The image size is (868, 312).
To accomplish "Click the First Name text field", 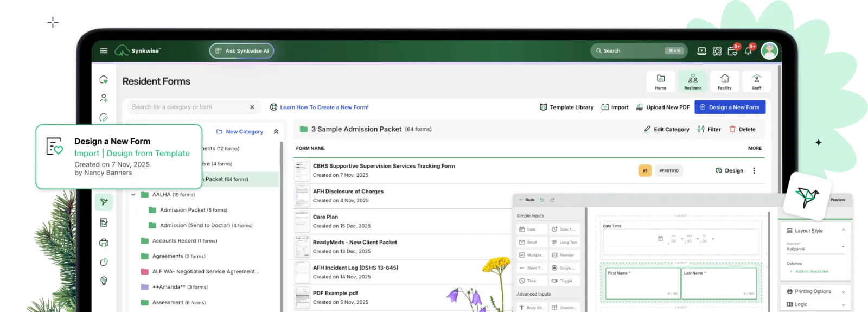I will [643, 283].
